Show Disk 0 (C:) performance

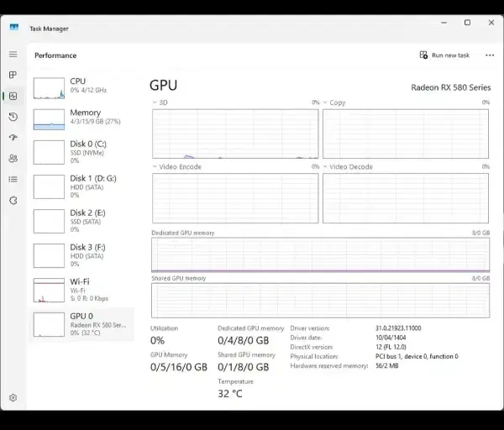[x=82, y=151]
